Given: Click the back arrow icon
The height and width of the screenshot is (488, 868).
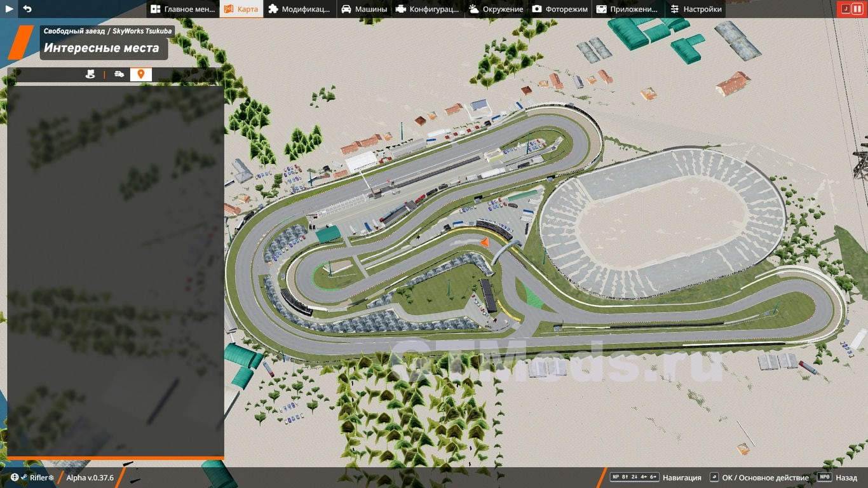Looking at the screenshot, I should [27, 9].
